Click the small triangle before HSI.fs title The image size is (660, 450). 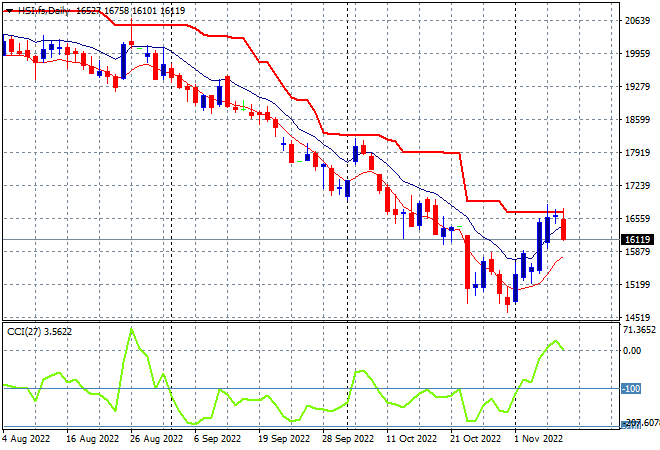coord(9,11)
